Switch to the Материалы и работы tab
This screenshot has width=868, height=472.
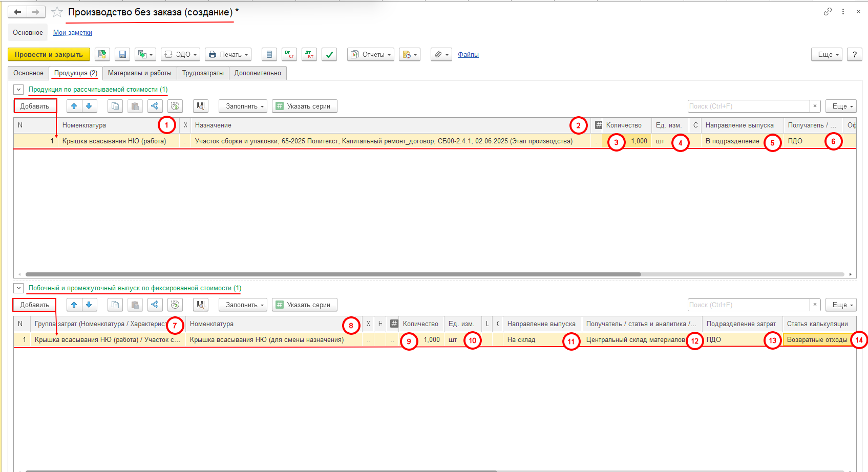coord(139,73)
